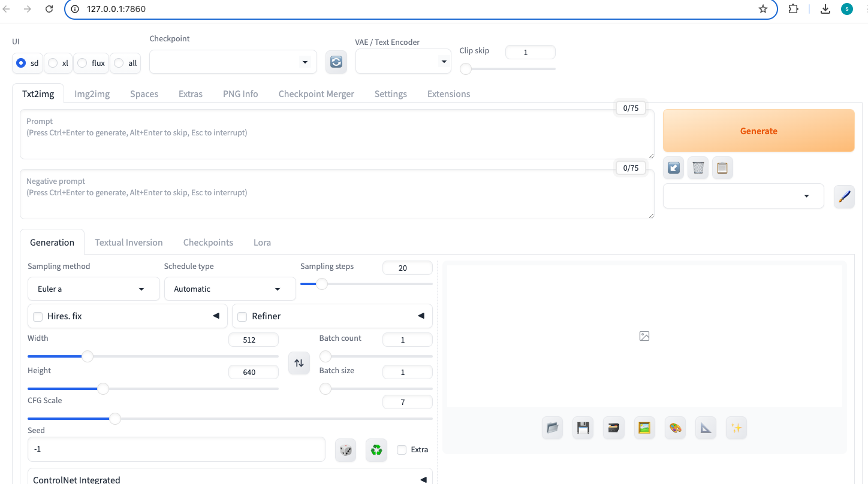Image resolution: width=868 pixels, height=484 pixels.
Task: Click the zip archive save icon
Action: click(x=614, y=428)
